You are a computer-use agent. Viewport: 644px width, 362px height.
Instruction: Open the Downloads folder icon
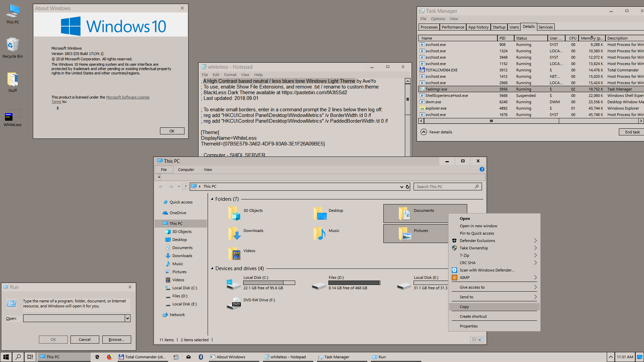234,234
